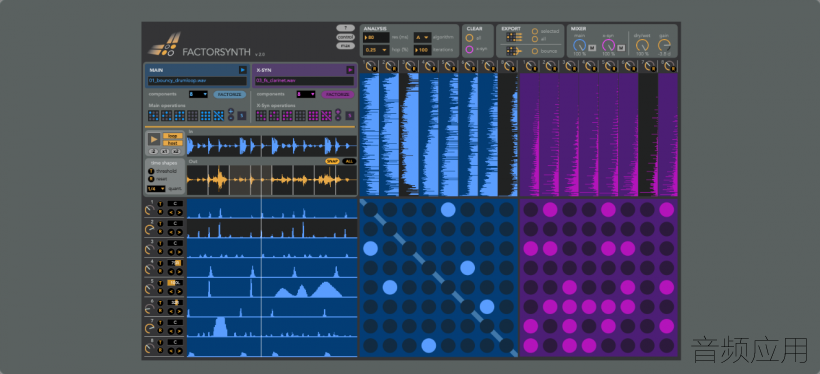This screenshot has height=374, width=820.
Task: Click the main level knob in Mixer
Action: [x=579, y=46]
